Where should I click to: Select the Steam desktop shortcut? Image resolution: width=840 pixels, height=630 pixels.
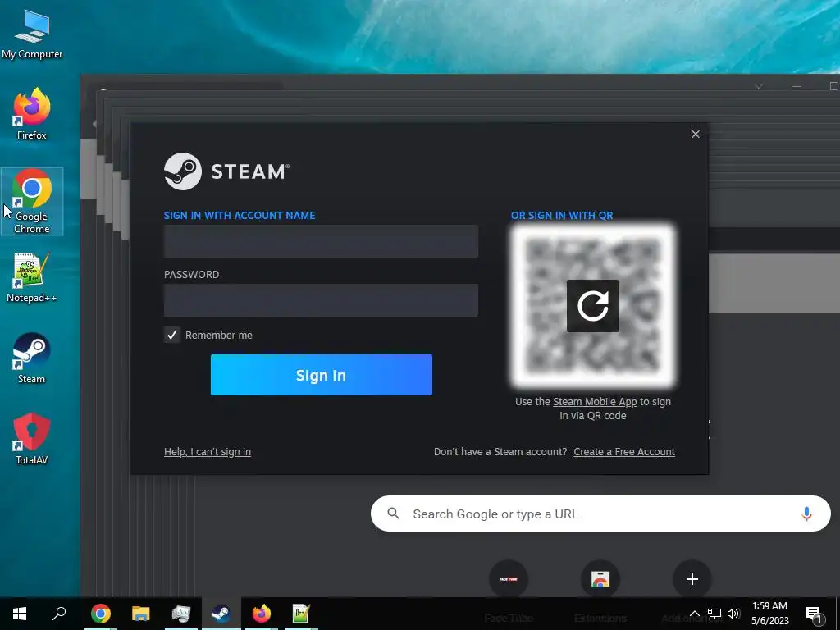pyautogui.click(x=32, y=358)
